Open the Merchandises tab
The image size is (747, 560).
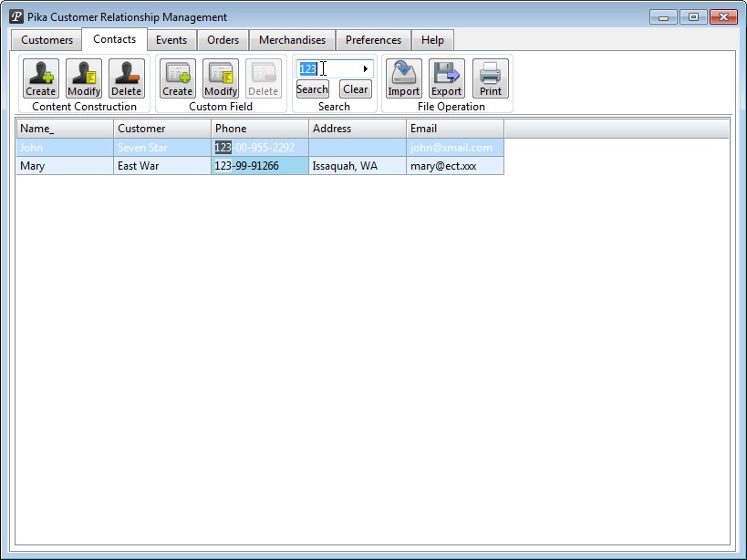292,40
